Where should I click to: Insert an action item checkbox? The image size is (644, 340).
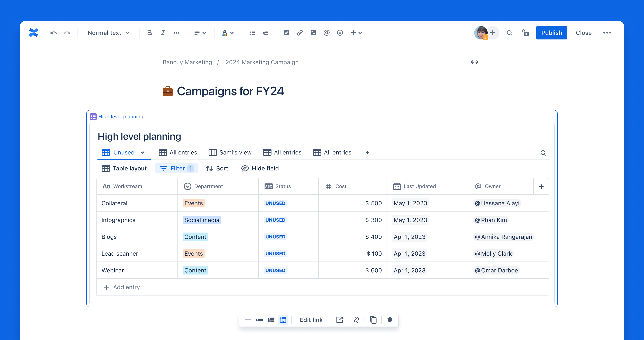coord(286,33)
